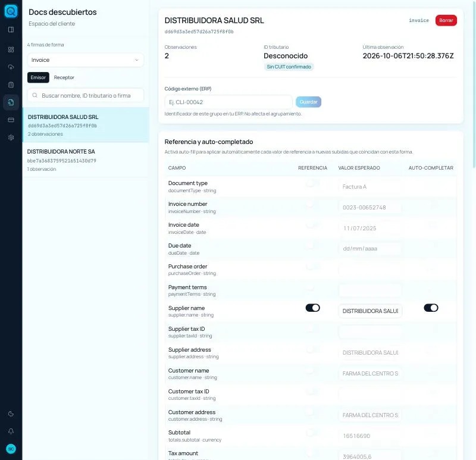Click the Invoice date expected value field
Image resolution: width=476 pixels, height=460 pixels.
pos(370,229)
